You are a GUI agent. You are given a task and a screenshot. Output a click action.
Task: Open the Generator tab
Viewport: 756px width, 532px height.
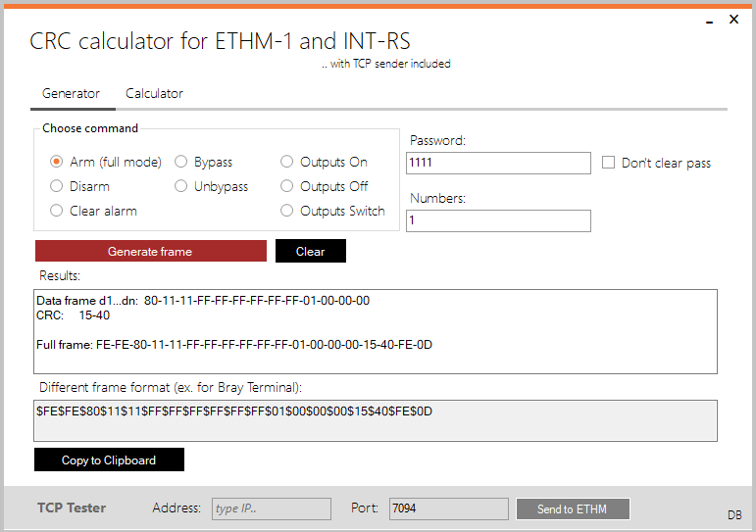coord(71,94)
